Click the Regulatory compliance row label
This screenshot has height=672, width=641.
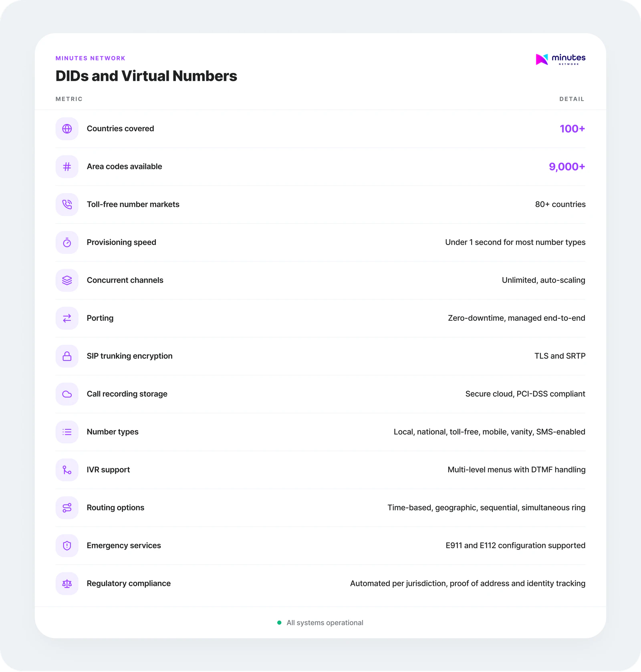click(129, 583)
